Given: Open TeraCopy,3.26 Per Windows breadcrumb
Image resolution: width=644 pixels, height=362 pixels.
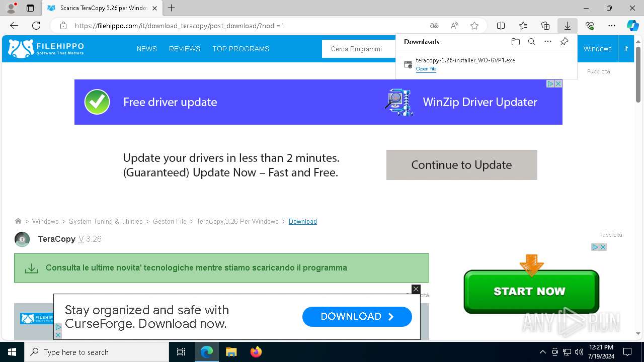Looking at the screenshot, I should tap(237, 221).
